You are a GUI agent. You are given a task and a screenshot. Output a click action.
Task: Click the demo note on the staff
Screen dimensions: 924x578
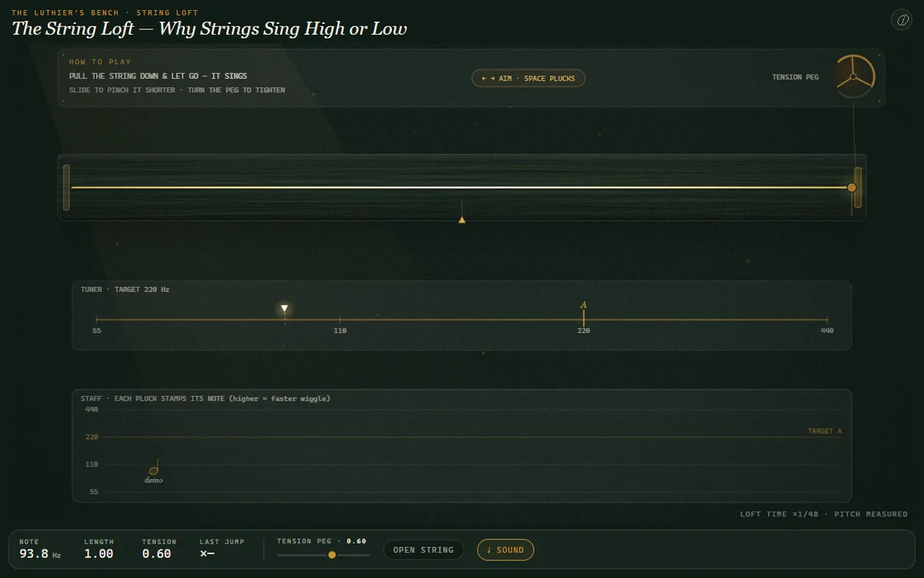(x=153, y=471)
